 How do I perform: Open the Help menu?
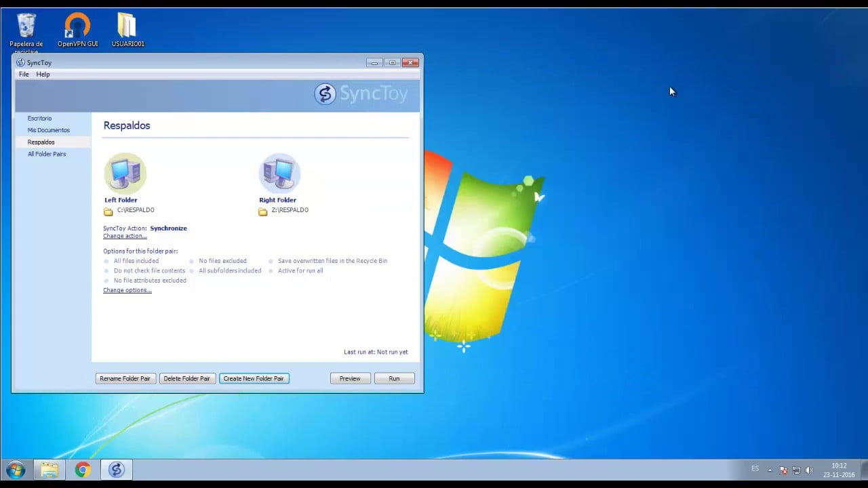(43, 75)
